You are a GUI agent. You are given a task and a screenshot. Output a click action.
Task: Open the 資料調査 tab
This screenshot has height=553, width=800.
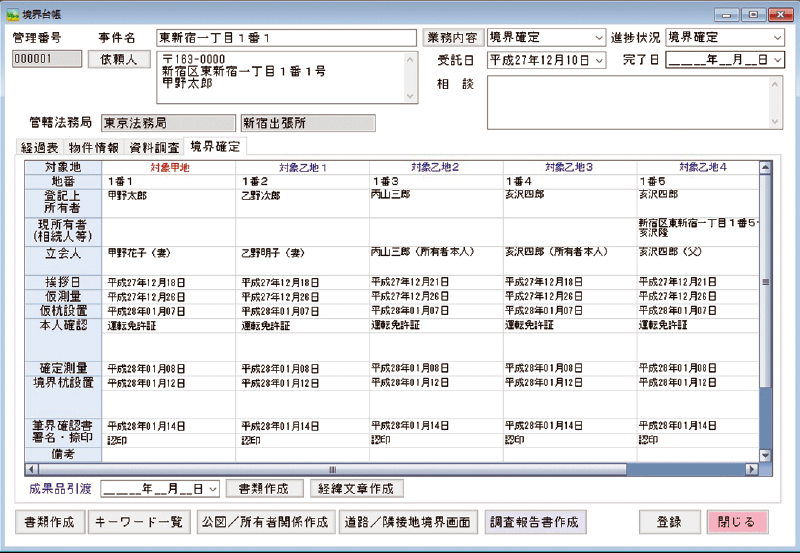pos(154,147)
